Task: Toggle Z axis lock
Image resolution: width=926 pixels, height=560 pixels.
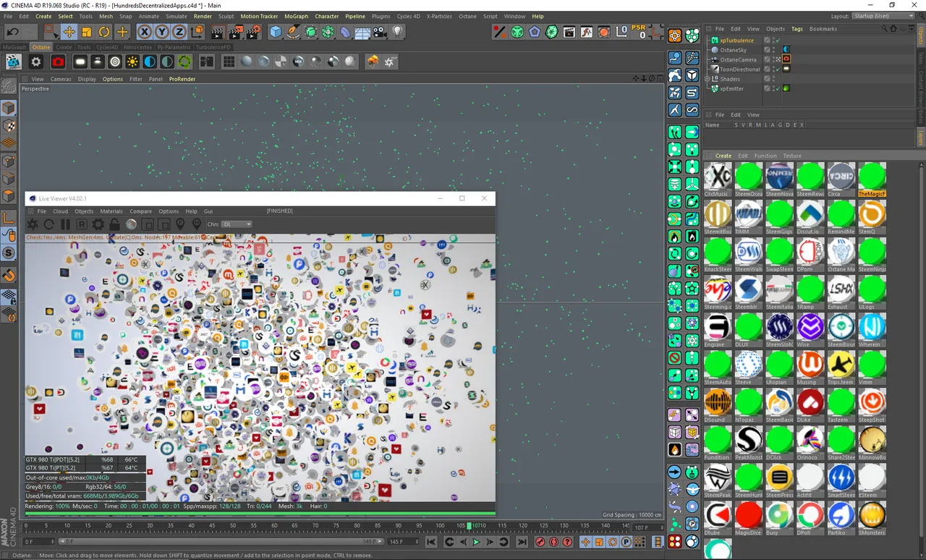Action: pyautogui.click(x=179, y=32)
